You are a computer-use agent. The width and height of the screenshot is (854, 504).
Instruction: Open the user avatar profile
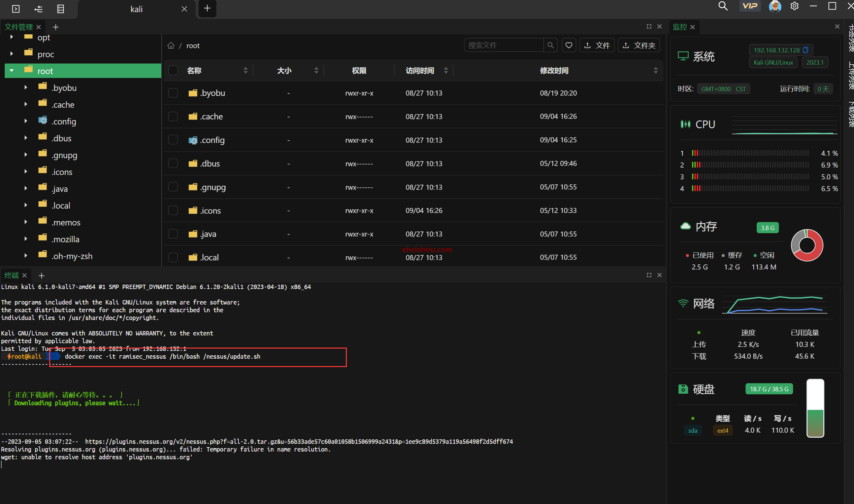click(x=775, y=6)
